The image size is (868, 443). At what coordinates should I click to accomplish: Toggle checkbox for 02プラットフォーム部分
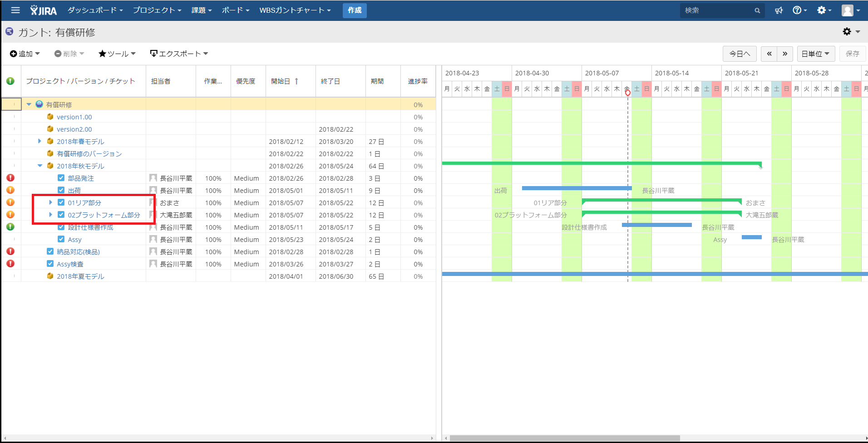coord(61,215)
